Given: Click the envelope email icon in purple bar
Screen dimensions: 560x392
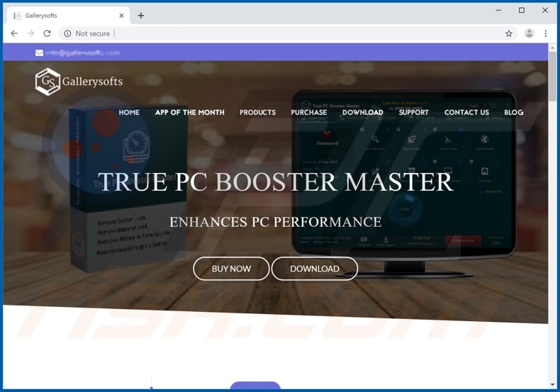Looking at the screenshot, I should pyautogui.click(x=39, y=53).
